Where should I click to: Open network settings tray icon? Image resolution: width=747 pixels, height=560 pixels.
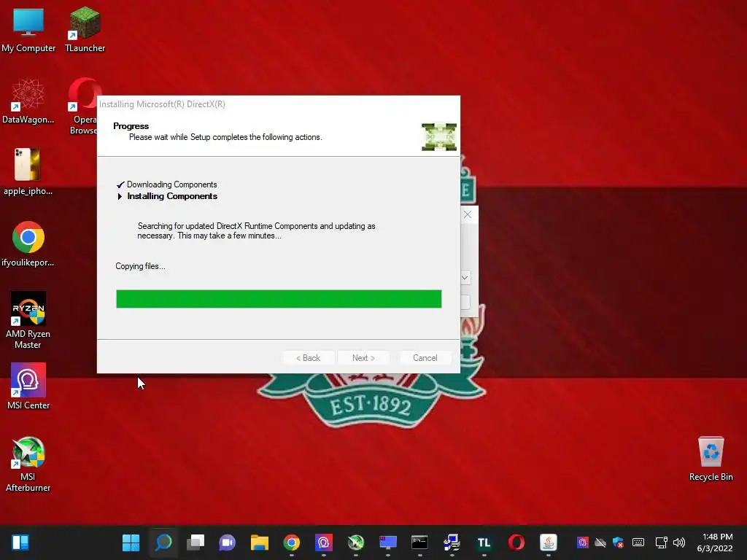click(661, 542)
